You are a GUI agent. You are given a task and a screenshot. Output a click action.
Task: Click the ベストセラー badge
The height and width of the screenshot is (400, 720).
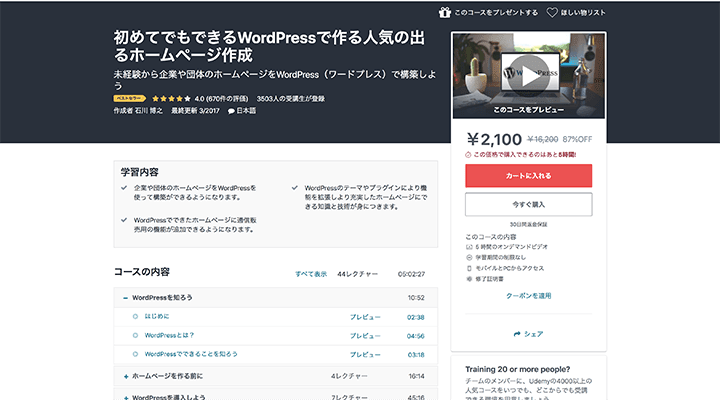(129, 98)
